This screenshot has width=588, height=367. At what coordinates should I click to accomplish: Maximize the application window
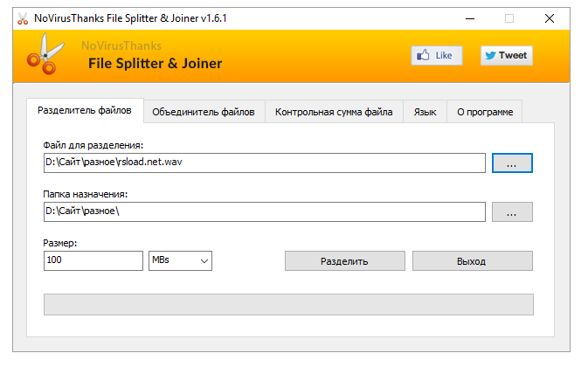[509, 18]
